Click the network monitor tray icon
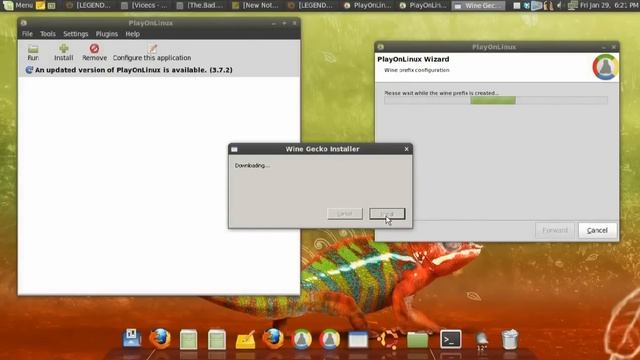 (x=573, y=5)
